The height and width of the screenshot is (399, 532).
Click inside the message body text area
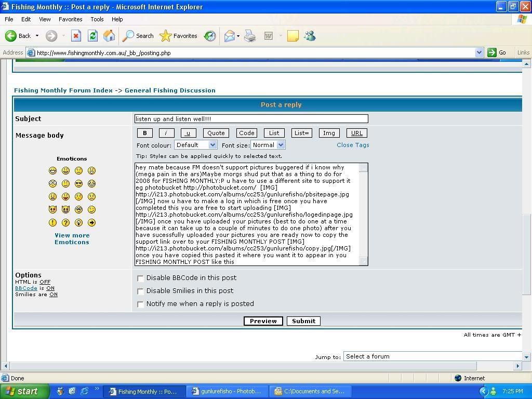(247, 215)
